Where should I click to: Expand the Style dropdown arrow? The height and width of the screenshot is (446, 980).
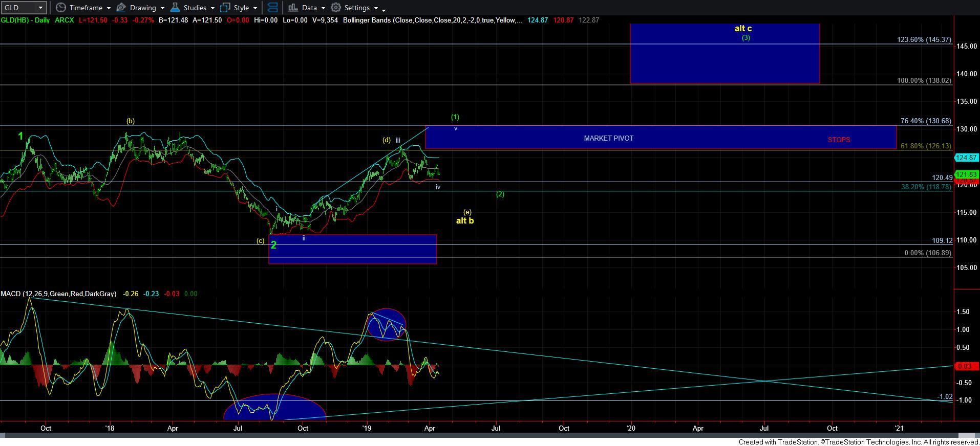[255, 8]
